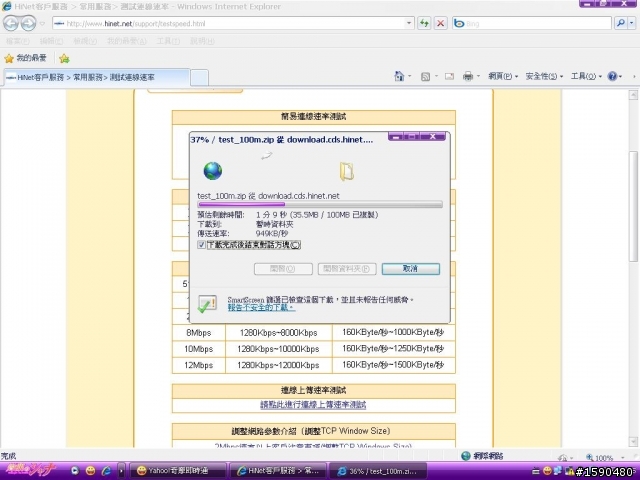Click the page scrollbar down arrow

coord(633,442)
